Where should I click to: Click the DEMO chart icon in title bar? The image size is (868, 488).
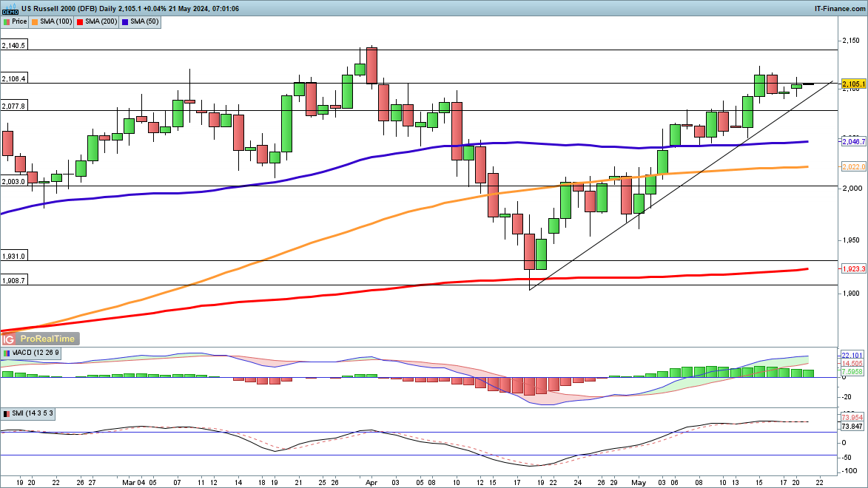click(10, 8)
